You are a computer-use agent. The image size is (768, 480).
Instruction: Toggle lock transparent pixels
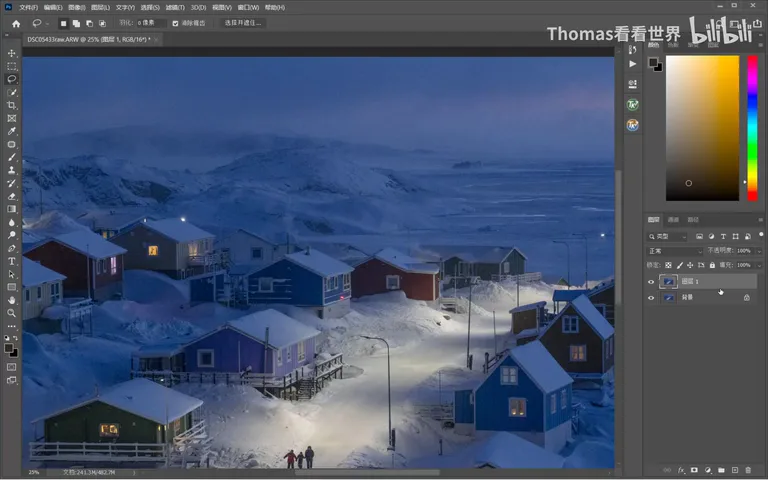click(668, 265)
